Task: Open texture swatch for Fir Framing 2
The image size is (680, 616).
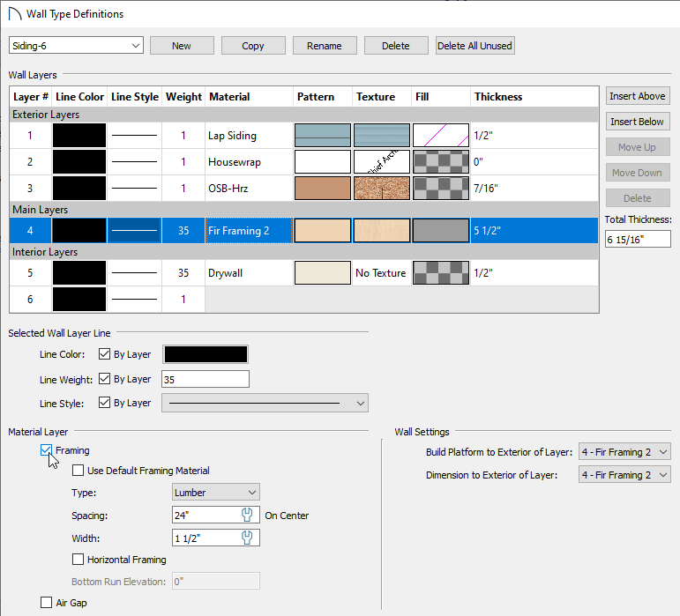Action: click(382, 231)
